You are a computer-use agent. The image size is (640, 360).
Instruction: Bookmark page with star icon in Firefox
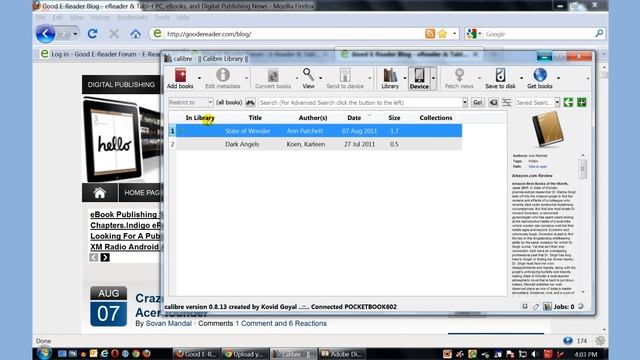click(442, 34)
